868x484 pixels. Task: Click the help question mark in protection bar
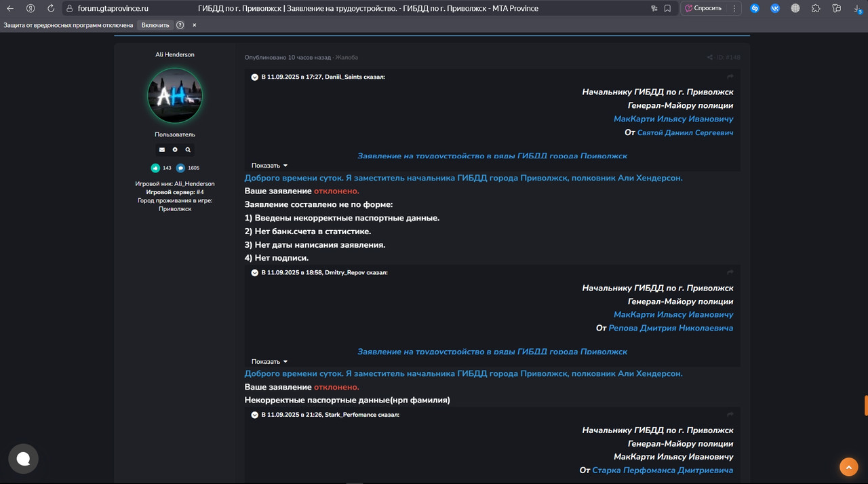(x=180, y=25)
